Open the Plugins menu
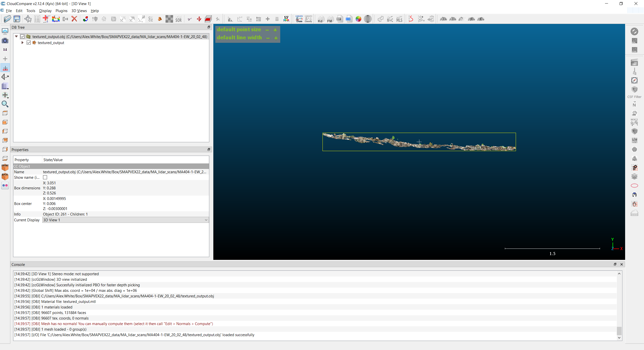This screenshot has width=644, height=350. (x=61, y=11)
